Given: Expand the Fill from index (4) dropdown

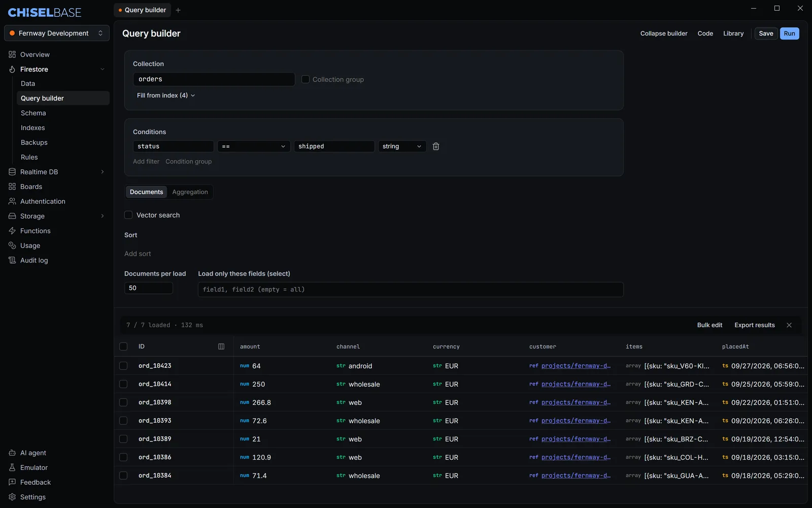Looking at the screenshot, I should pos(166,96).
